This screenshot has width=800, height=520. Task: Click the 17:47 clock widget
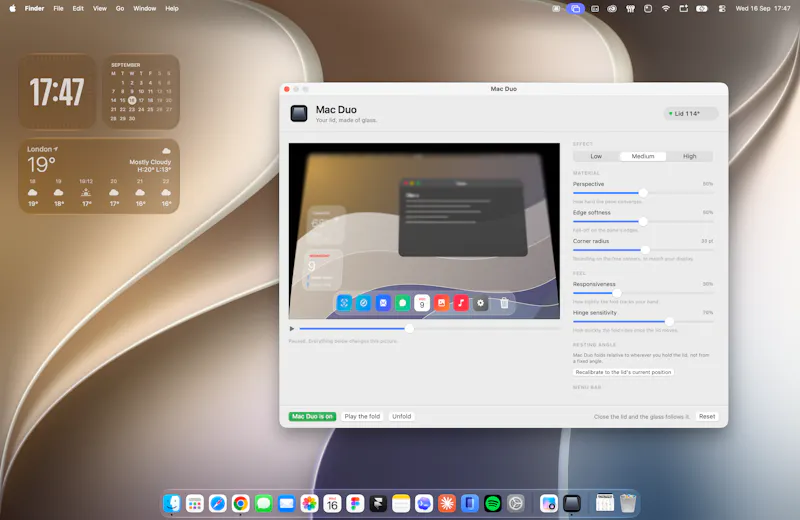click(57, 92)
